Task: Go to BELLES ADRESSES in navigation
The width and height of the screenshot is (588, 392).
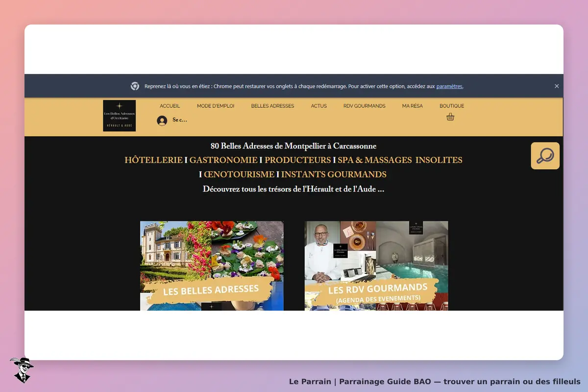Action: coord(272,106)
